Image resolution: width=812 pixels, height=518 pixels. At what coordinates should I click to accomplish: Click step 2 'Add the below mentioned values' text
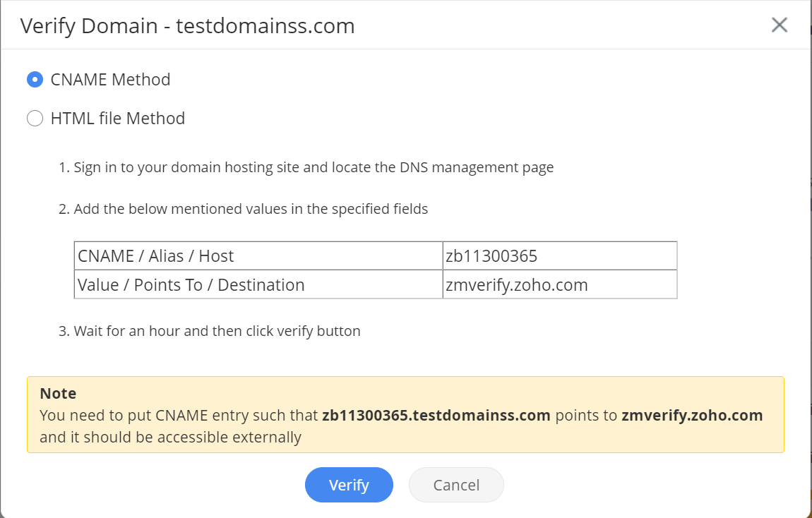click(251, 209)
